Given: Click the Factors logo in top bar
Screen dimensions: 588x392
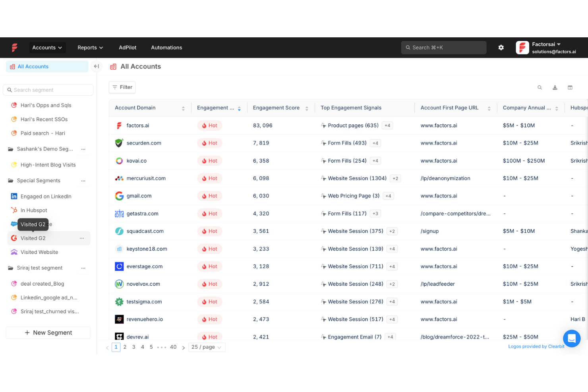Looking at the screenshot, I should (15, 48).
